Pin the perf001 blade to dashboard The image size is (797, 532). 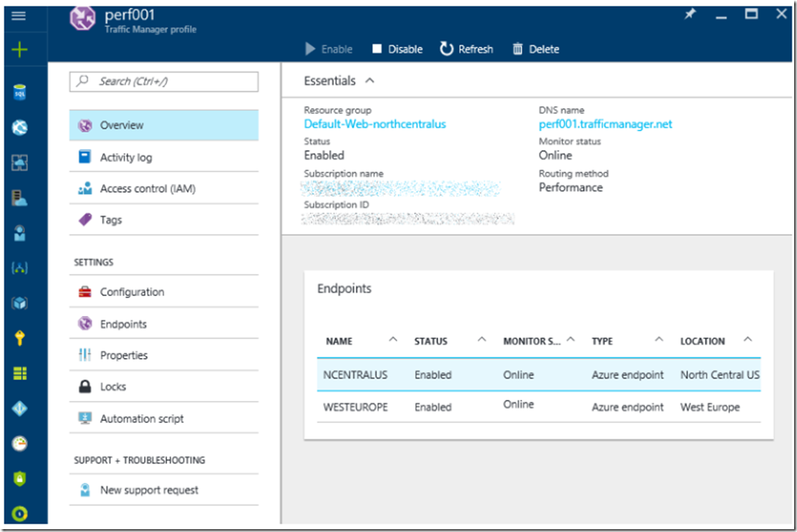(690, 14)
